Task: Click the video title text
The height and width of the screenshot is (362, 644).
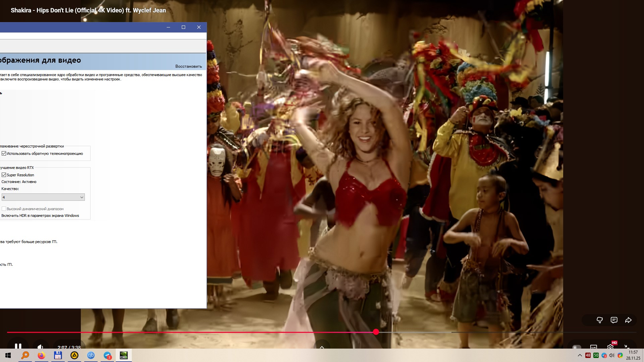Action: point(88,10)
